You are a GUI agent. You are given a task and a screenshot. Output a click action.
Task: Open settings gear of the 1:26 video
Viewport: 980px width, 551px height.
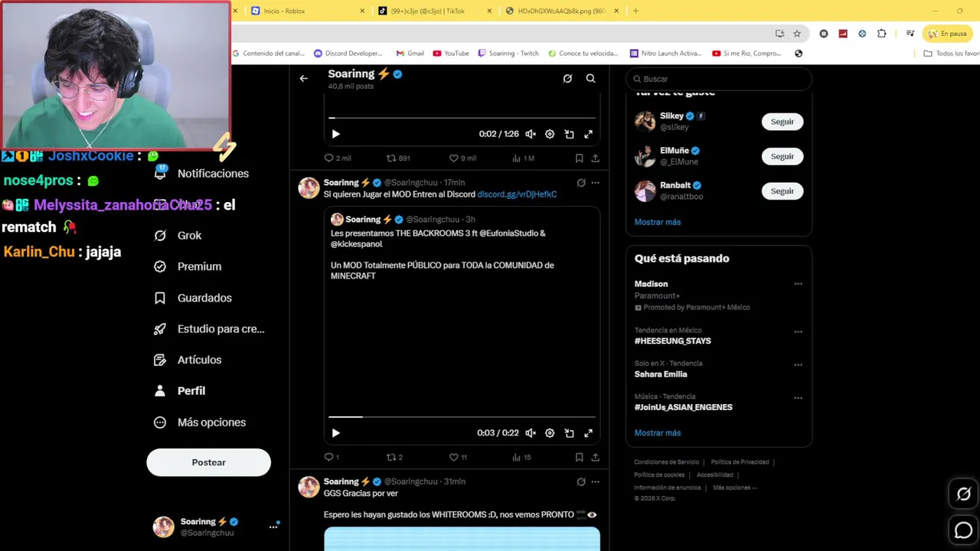[550, 134]
